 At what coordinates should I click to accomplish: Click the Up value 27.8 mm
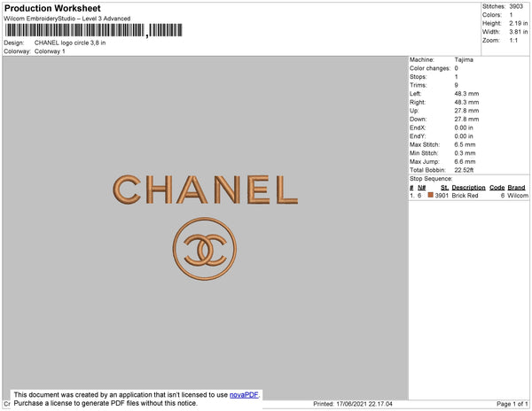(467, 111)
